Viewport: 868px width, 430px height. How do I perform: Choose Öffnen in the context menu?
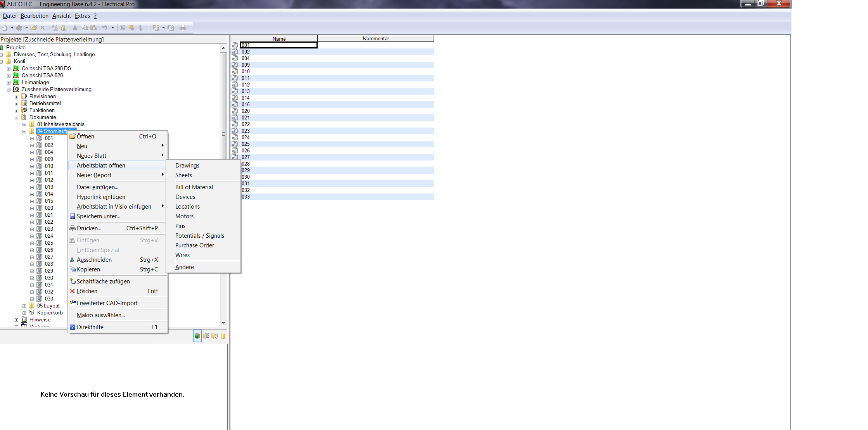118,136
